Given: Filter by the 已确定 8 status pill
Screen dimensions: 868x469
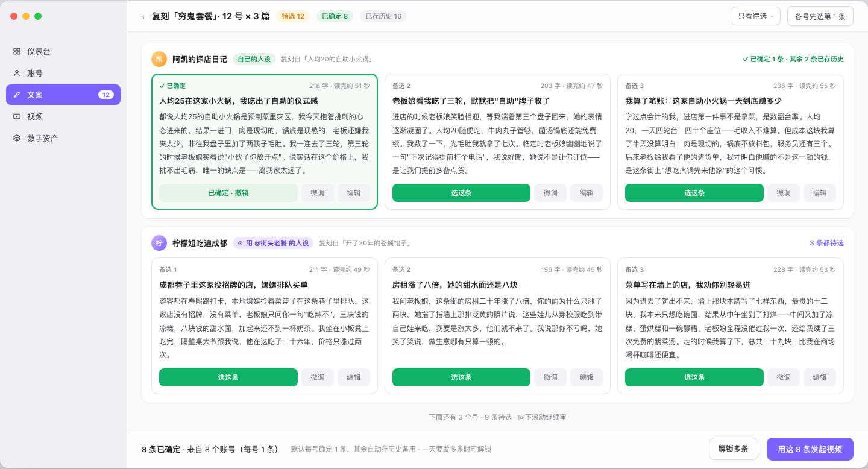Looking at the screenshot, I should click(335, 16).
